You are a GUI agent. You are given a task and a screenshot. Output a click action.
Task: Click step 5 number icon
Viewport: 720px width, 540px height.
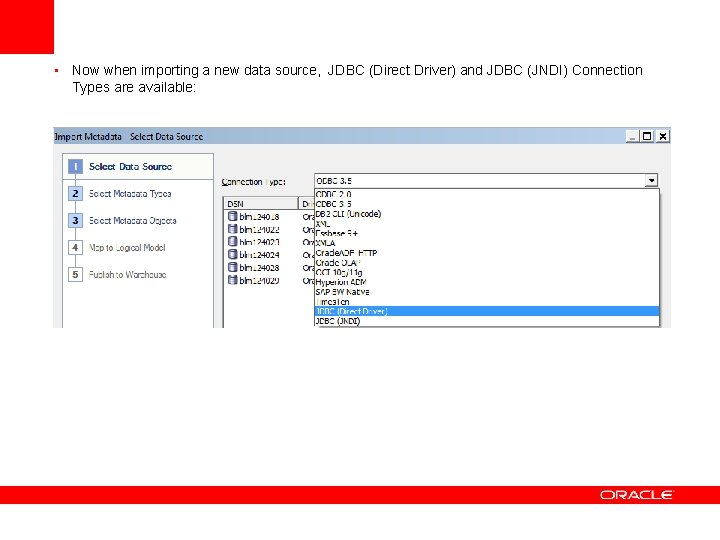75,275
